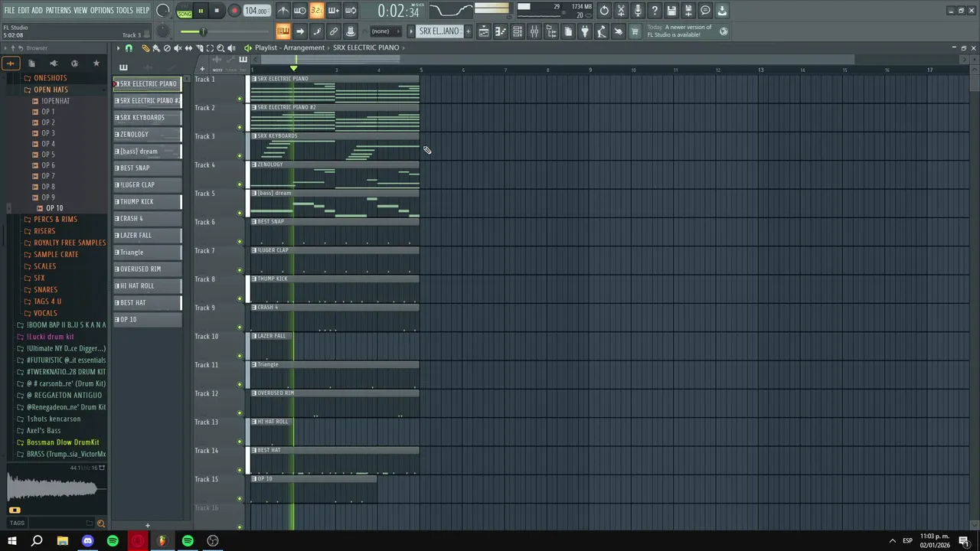Click the render export audio icon
This screenshot has height=551, width=980.
[688, 10]
